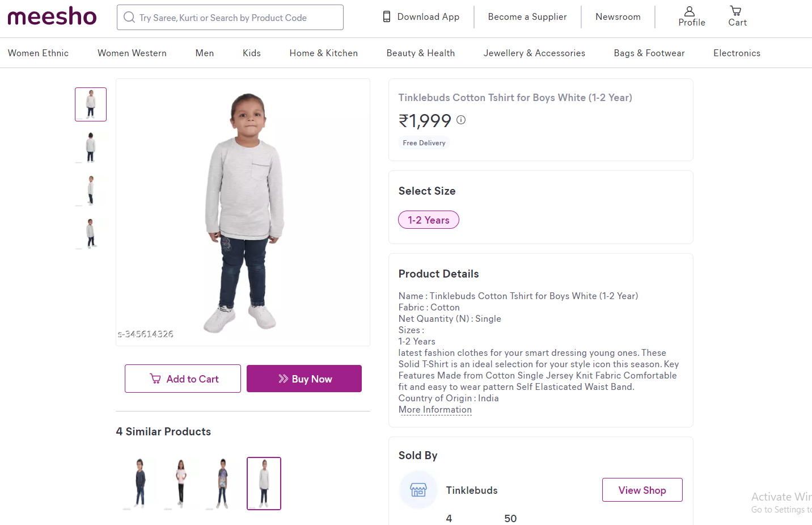Expand More Information in product details
Image resolution: width=812 pixels, height=525 pixels.
coord(435,410)
